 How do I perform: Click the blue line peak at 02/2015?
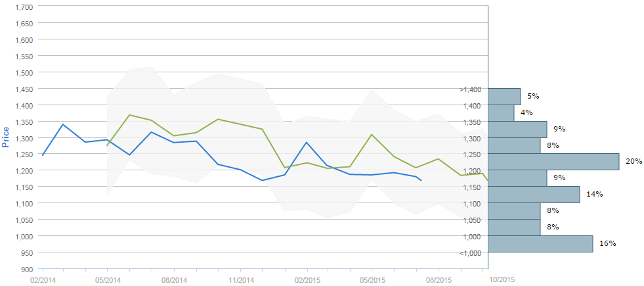coord(307,143)
